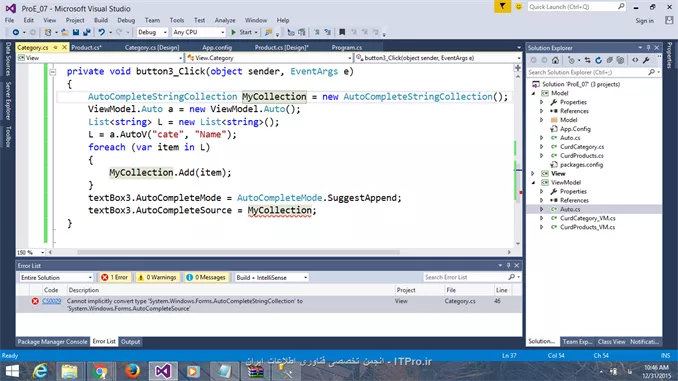
Task: Toggle the 1 Error filter
Action: (115, 277)
